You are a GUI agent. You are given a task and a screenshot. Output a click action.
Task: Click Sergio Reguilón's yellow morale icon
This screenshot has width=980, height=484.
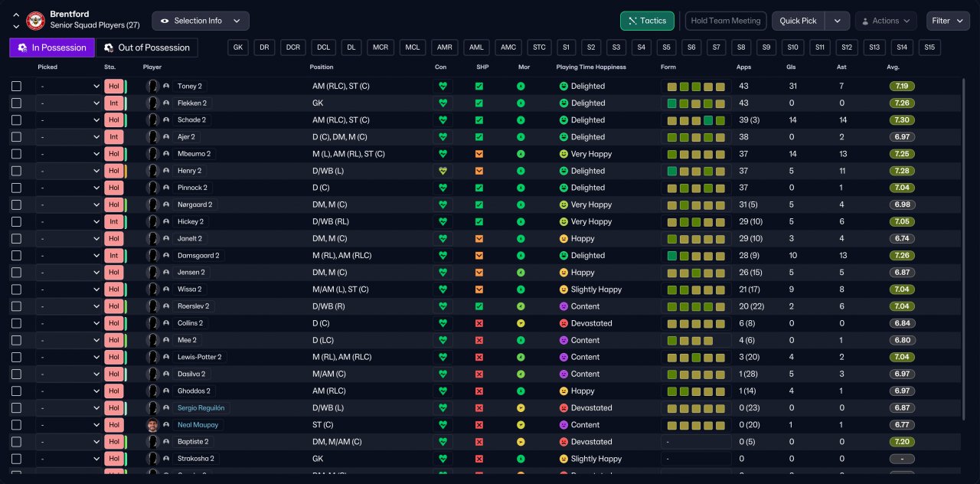pos(521,408)
